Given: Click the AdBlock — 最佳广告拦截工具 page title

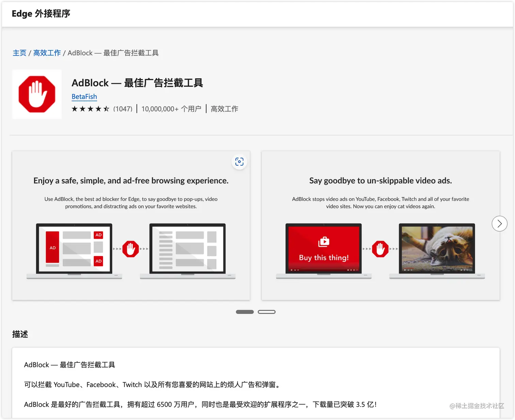Looking at the screenshot, I should 137,83.
